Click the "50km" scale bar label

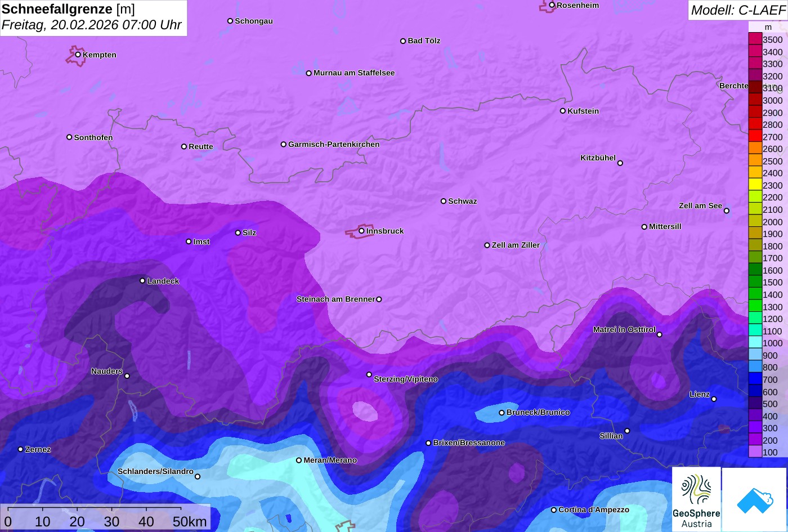point(190,522)
